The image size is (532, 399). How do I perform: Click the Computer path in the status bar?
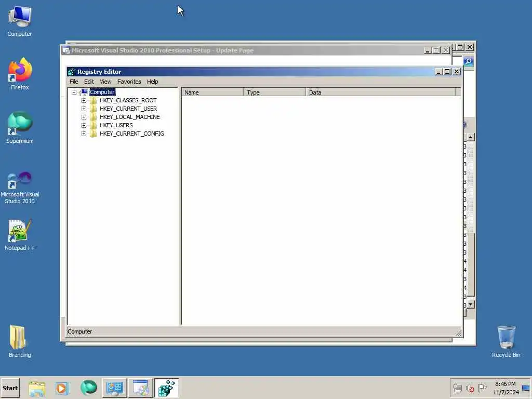(79, 331)
